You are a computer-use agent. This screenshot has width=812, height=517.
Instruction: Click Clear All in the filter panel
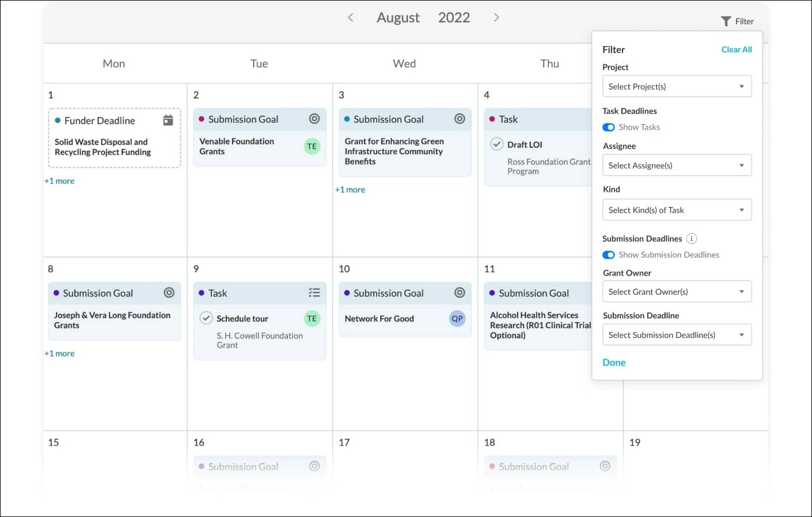click(x=737, y=50)
